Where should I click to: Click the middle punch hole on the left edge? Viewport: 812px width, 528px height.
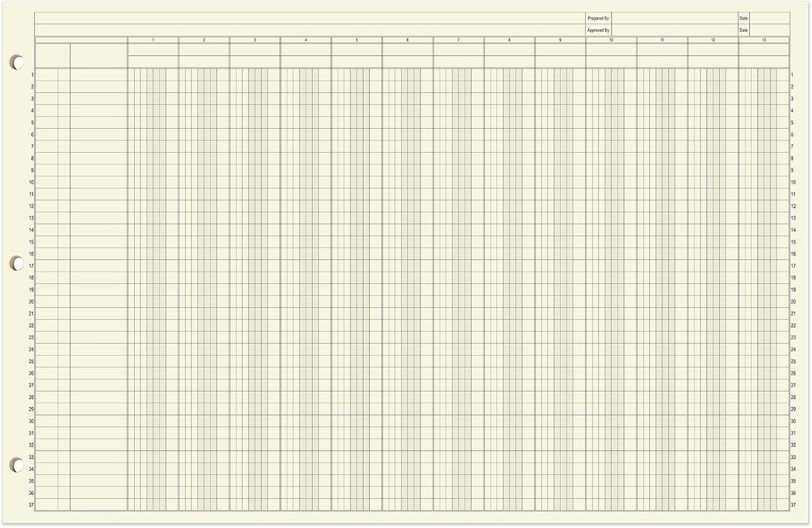click(x=17, y=262)
